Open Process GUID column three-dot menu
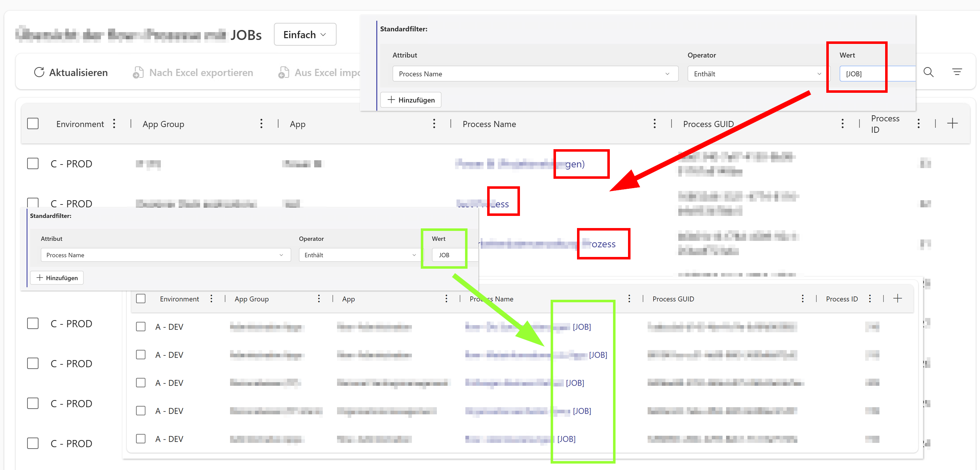 842,124
